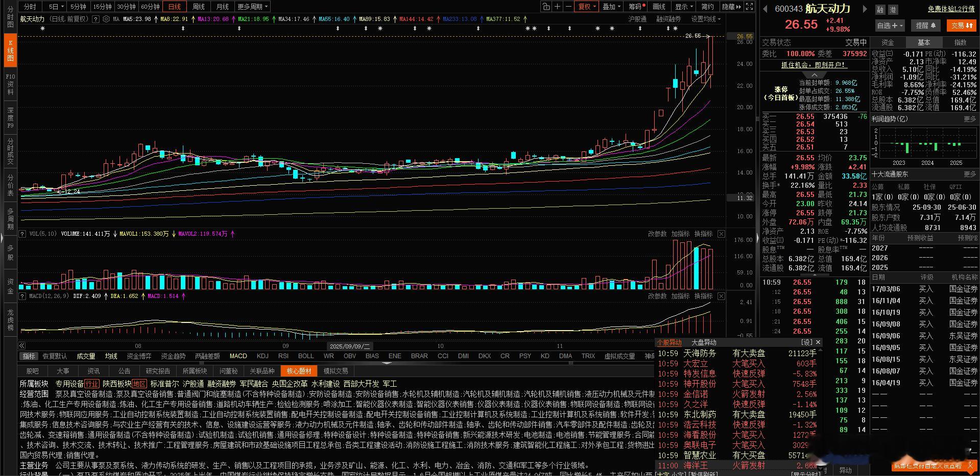Close the 个股异动 popup panel
Viewport: 980px width, 476px height.
[x=818, y=342]
